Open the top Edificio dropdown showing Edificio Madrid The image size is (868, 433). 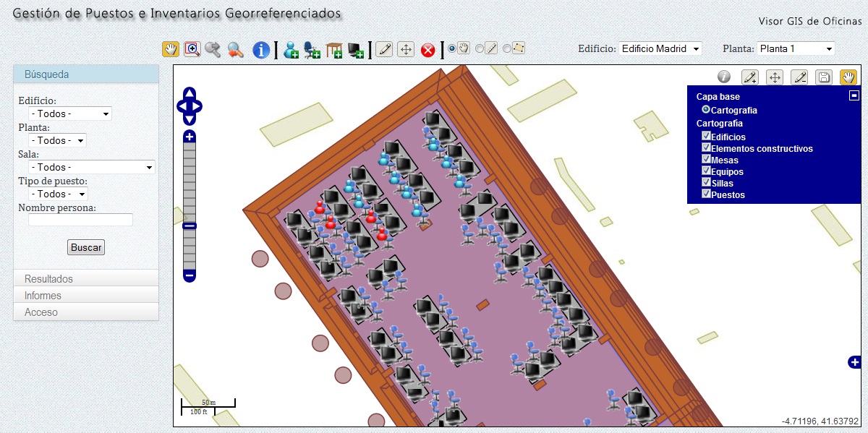[660, 48]
